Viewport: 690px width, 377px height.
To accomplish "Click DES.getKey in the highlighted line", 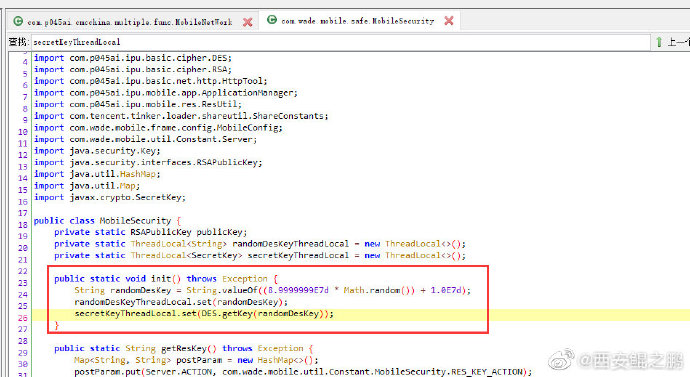I will [227, 314].
